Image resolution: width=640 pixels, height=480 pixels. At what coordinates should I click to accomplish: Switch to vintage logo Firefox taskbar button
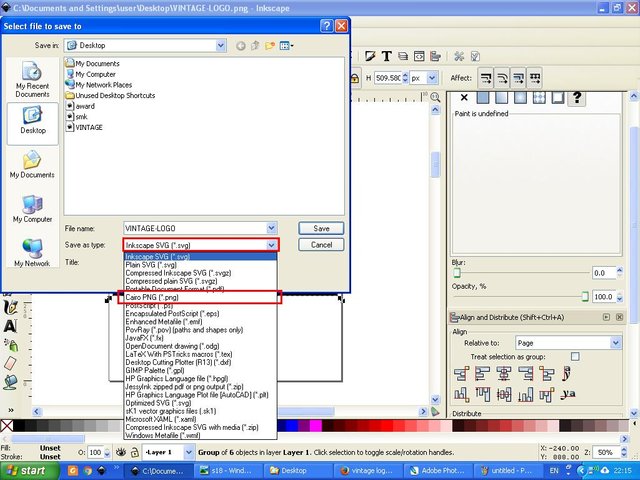367,471
